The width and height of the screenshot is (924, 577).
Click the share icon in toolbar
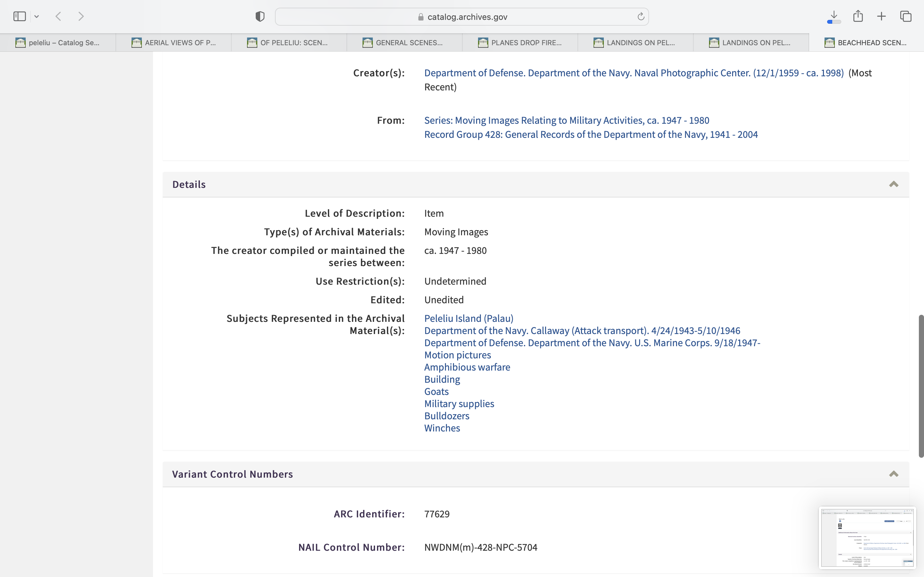858,16
